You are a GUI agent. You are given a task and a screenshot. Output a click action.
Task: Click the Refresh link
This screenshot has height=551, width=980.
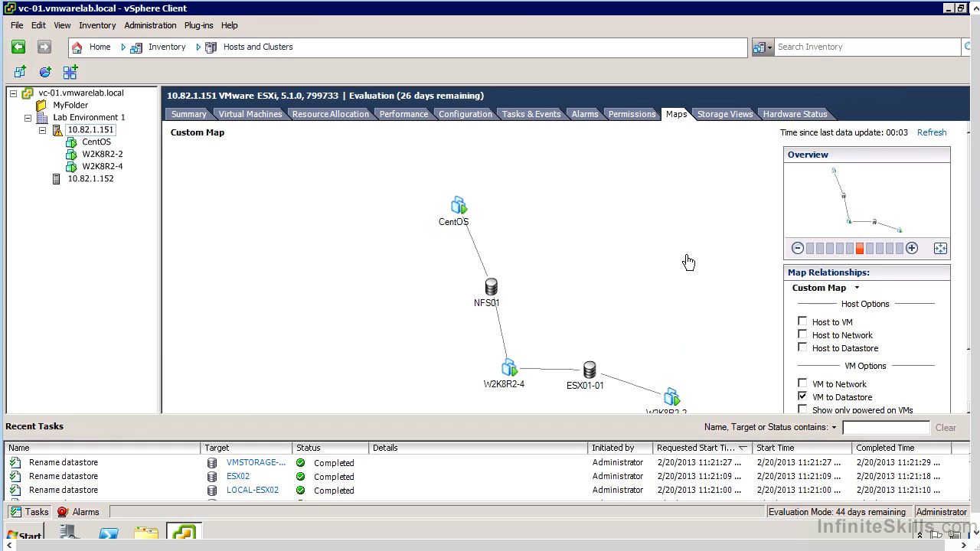(x=932, y=132)
